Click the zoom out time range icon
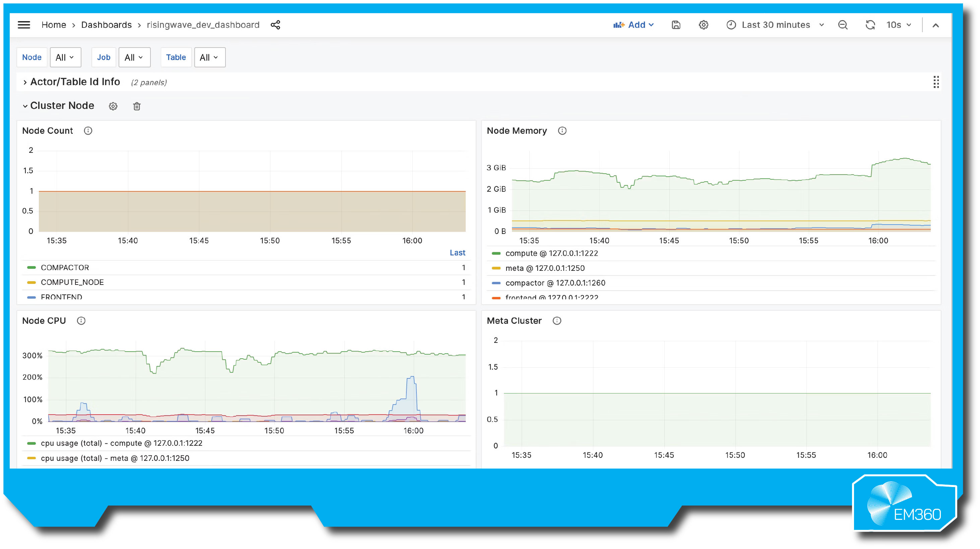This screenshot has height=549, width=980. coord(843,25)
